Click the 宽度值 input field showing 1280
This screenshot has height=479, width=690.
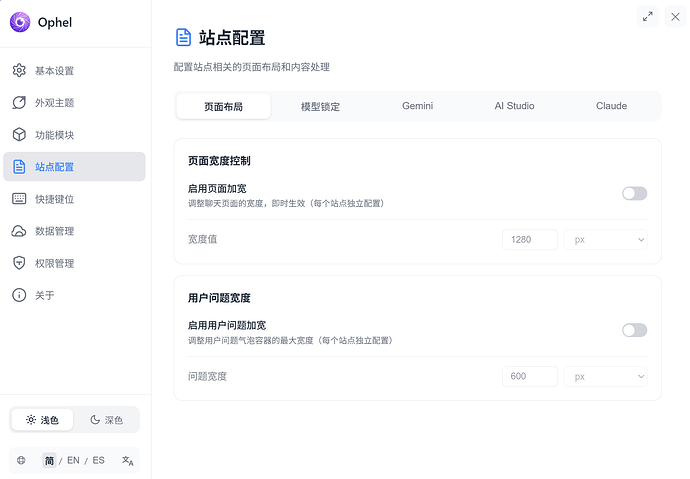click(530, 240)
